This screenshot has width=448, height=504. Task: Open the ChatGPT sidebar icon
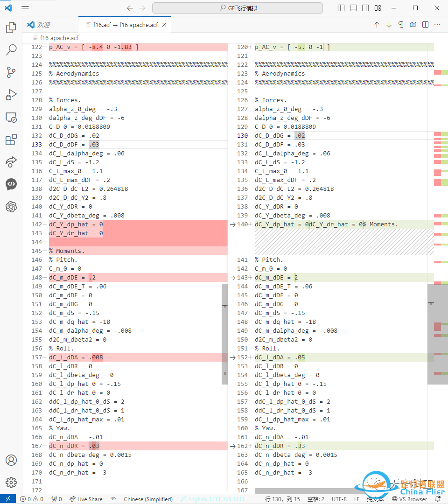coord(11,207)
